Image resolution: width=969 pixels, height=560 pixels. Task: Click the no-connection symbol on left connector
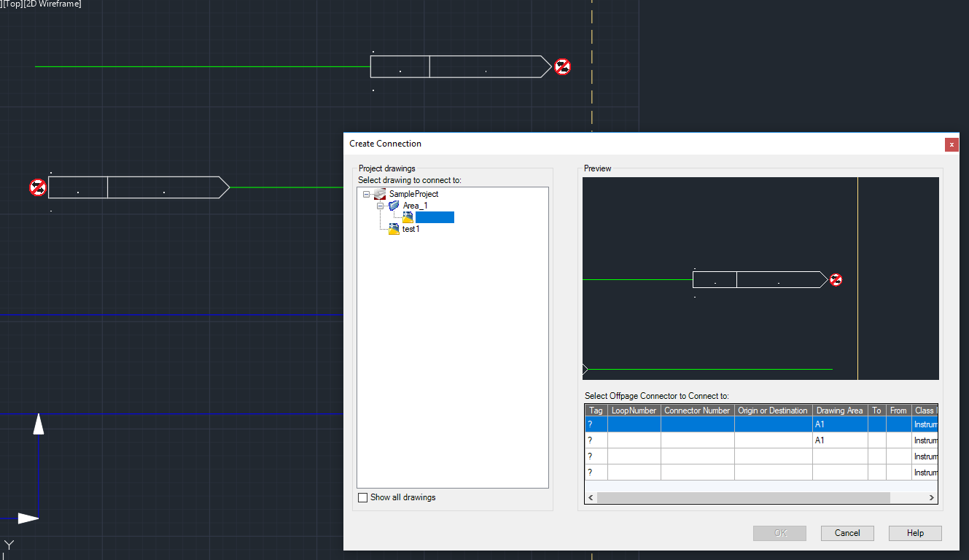tap(38, 188)
